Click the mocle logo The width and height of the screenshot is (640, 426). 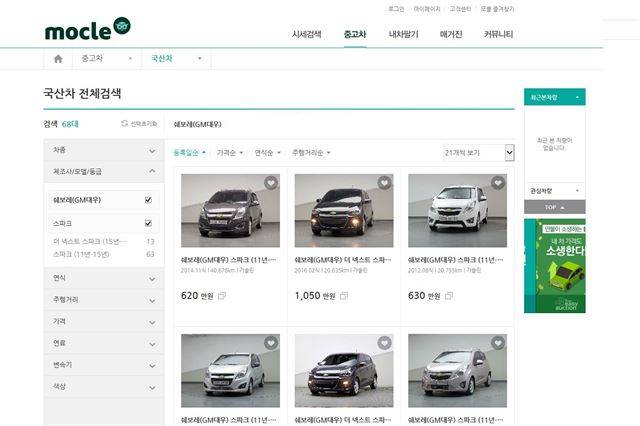[x=87, y=29]
